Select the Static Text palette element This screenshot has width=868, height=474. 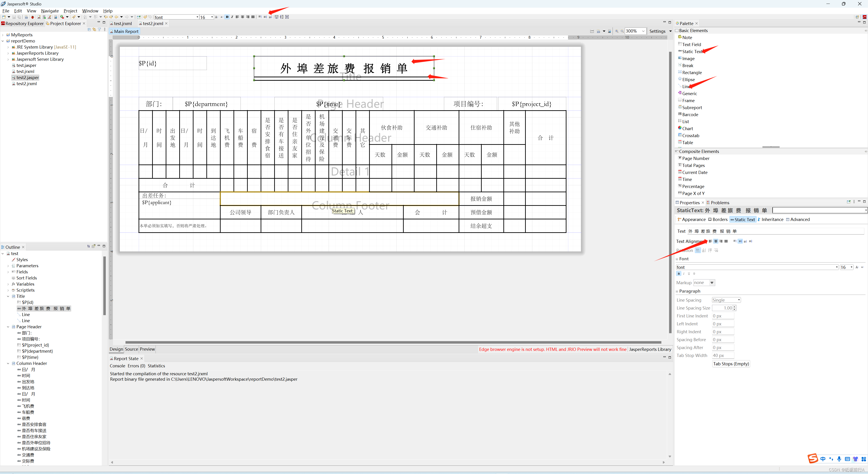[692, 52]
